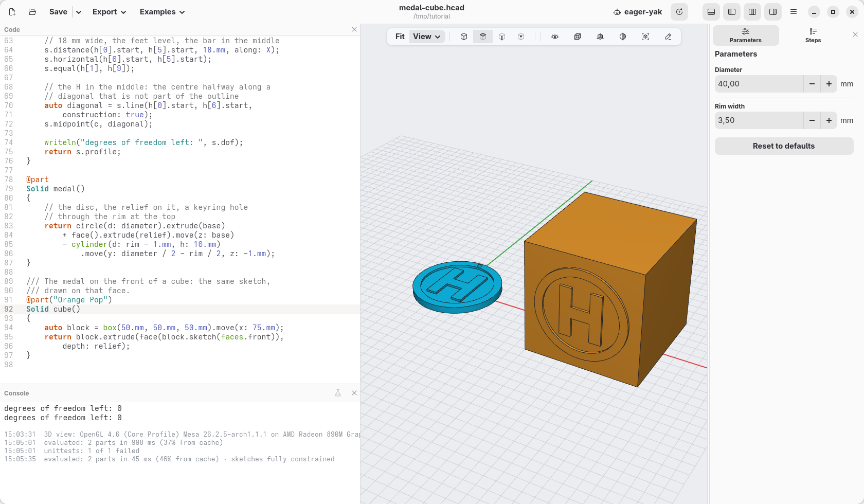Increase the Rim width value with plus

[x=829, y=120]
